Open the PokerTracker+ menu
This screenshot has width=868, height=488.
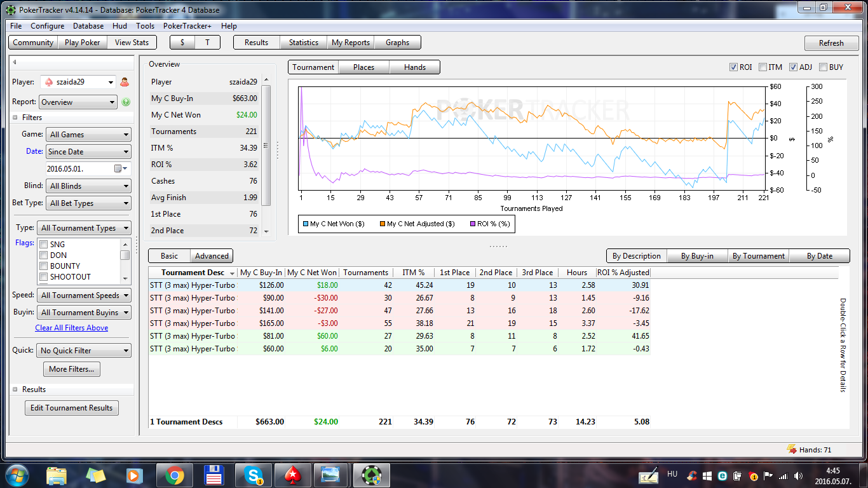187,26
